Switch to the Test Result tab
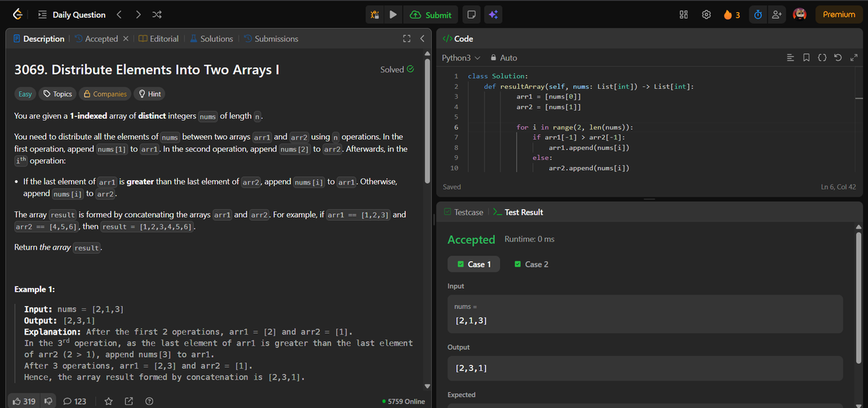The height and width of the screenshot is (408, 868). click(517, 212)
